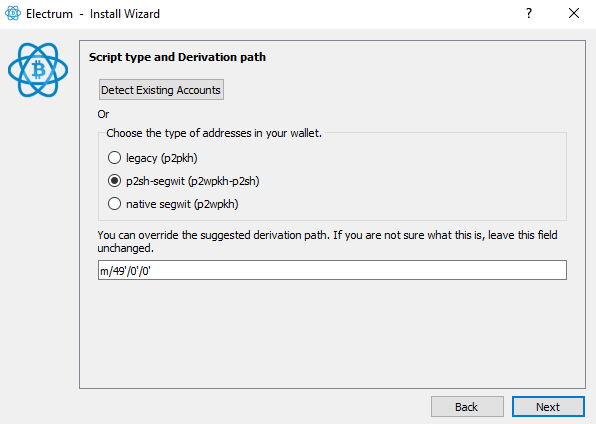596x424 pixels.
Task: Click the 'legacy (p2pkh)' option label text
Action: pyautogui.click(x=162, y=158)
